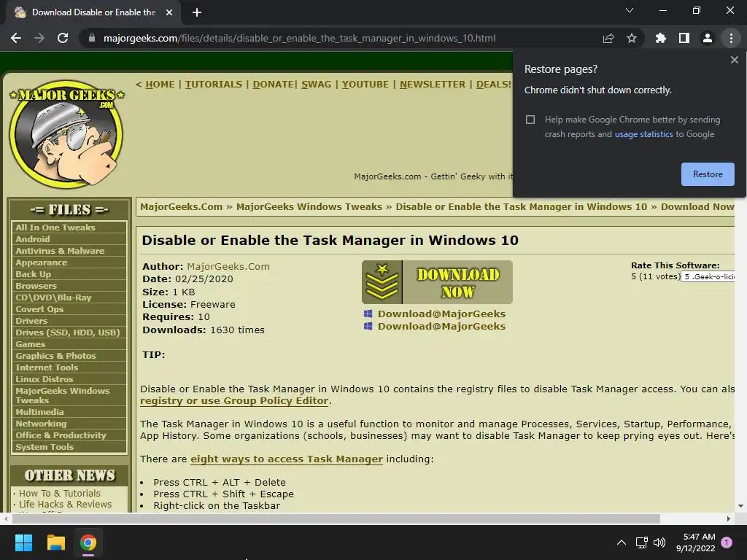747x560 pixels.
Task: Open the Chrome profile icon
Action: [708, 38]
